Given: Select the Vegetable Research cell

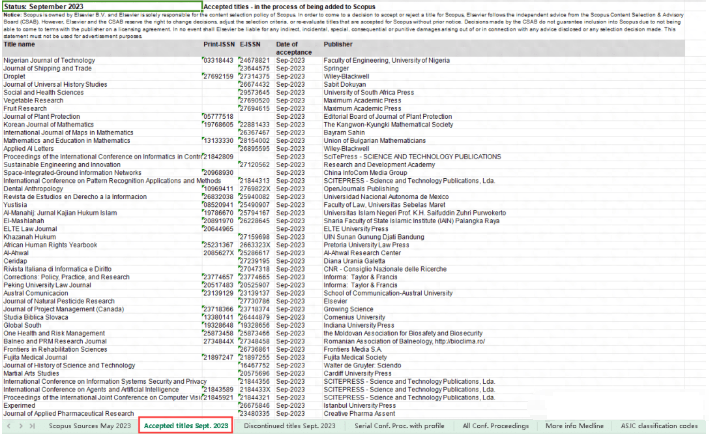Looking at the screenshot, I should coord(33,101).
